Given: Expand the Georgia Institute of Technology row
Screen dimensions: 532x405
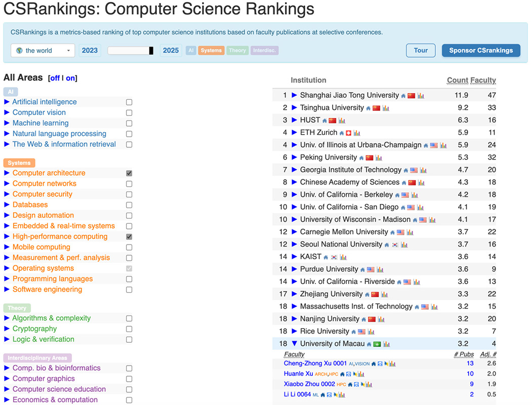Looking at the screenshot, I should [294, 170].
